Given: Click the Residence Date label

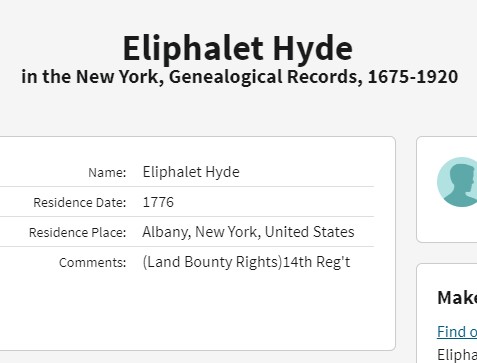Looking at the screenshot, I should pyautogui.click(x=80, y=203).
